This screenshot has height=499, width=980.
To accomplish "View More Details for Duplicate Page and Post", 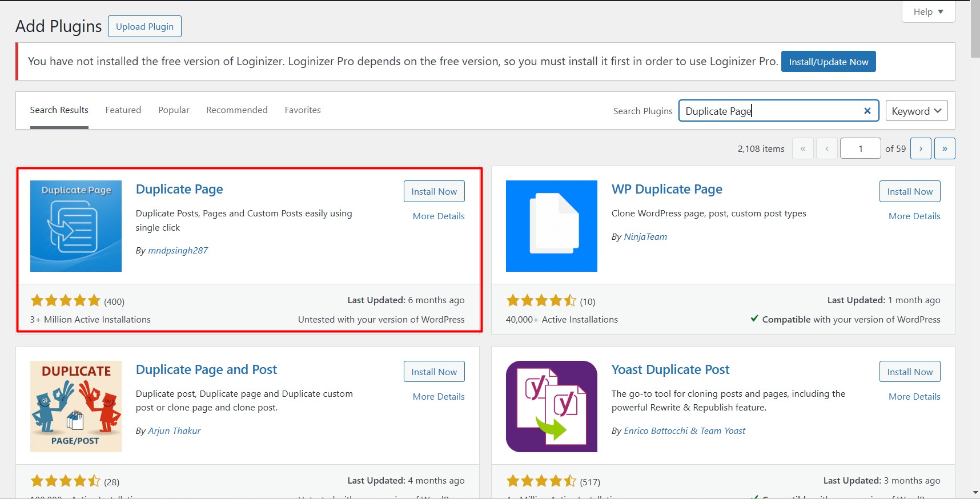I will click(x=439, y=396).
